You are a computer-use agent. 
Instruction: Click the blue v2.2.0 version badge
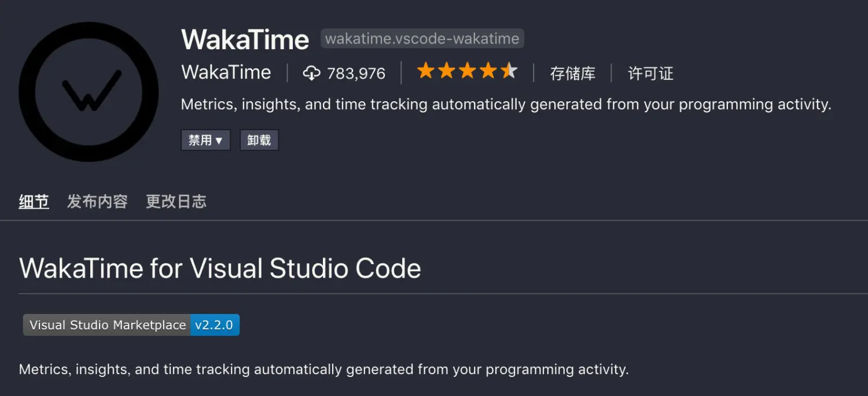[215, 324]
